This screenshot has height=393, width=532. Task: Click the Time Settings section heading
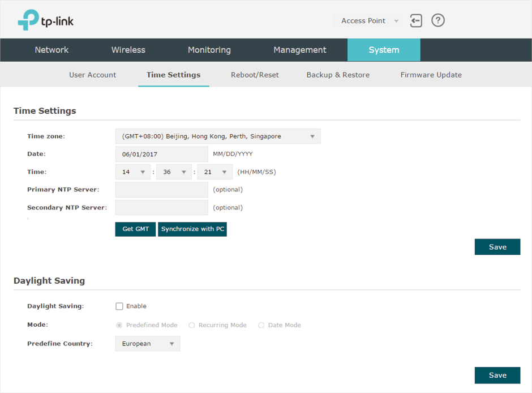click(45, 110)
